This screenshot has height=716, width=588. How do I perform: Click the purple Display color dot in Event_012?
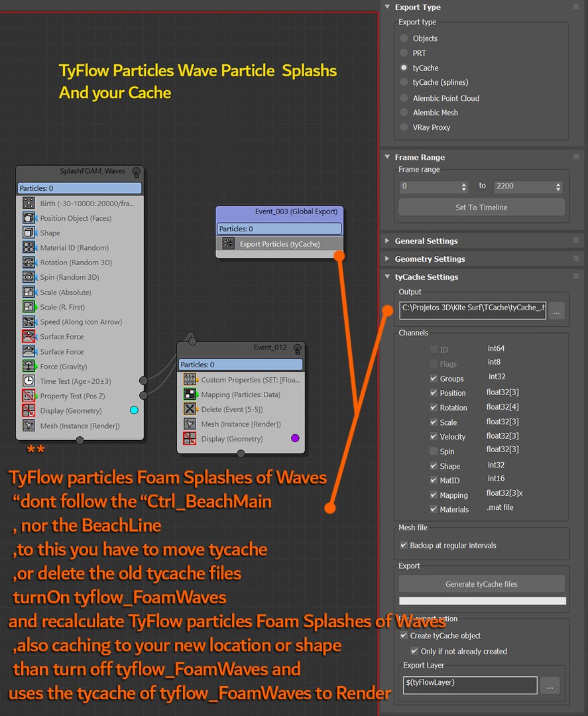tap(295, 438)
